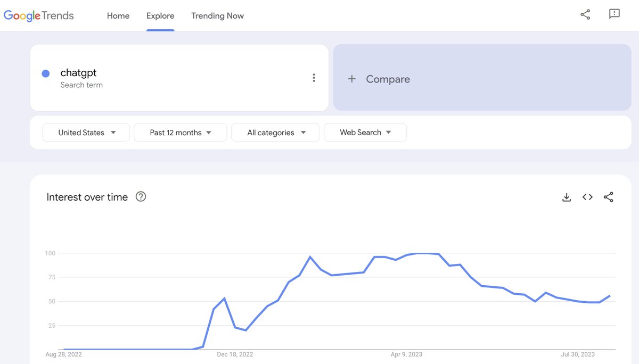Click the Dec 18, 2022 axis label
The image size is (639, 364).
pos(235,354)
